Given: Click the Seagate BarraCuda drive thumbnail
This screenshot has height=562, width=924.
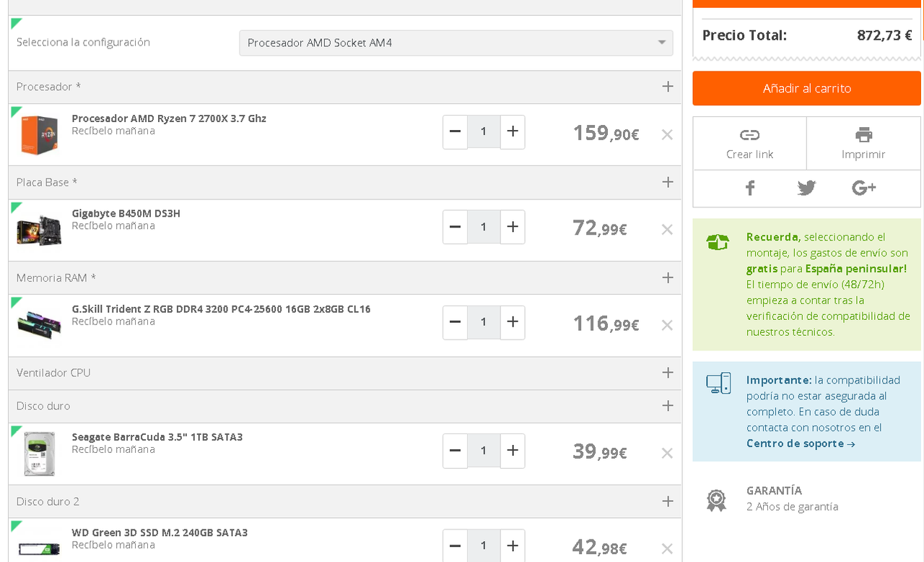Looking at the screenshot, I should 39,454.
